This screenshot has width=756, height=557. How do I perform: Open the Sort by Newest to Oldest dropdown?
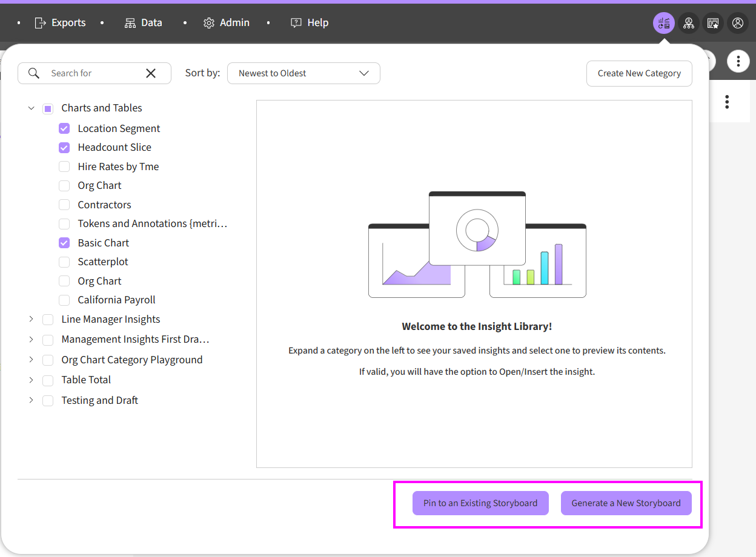(x=303, y=73)
